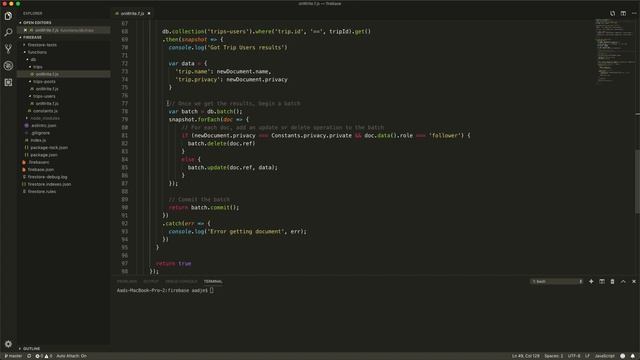
Task: Open the editor More Actions ellipsis
Action: pyautogui.click(x=634, y=13)
